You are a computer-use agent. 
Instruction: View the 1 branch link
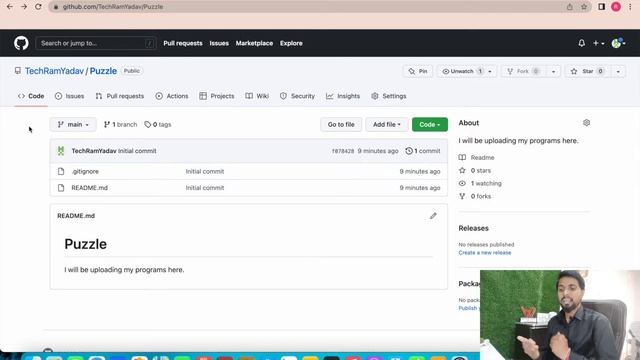pyautogui.click(x=120, y=124)
